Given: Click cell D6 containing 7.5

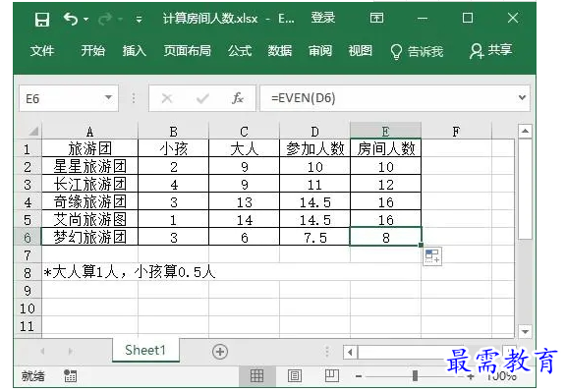Looking at the screenshot, I should (x=314, y=237).
